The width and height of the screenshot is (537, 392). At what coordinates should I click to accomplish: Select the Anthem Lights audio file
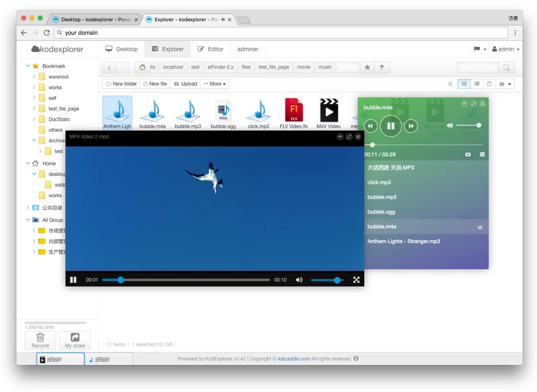click(117, 113)
